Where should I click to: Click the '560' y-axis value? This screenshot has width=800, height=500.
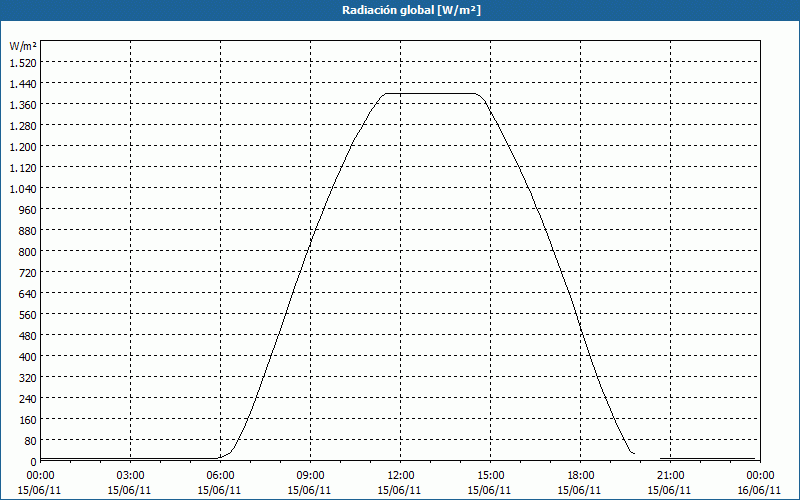28,315
